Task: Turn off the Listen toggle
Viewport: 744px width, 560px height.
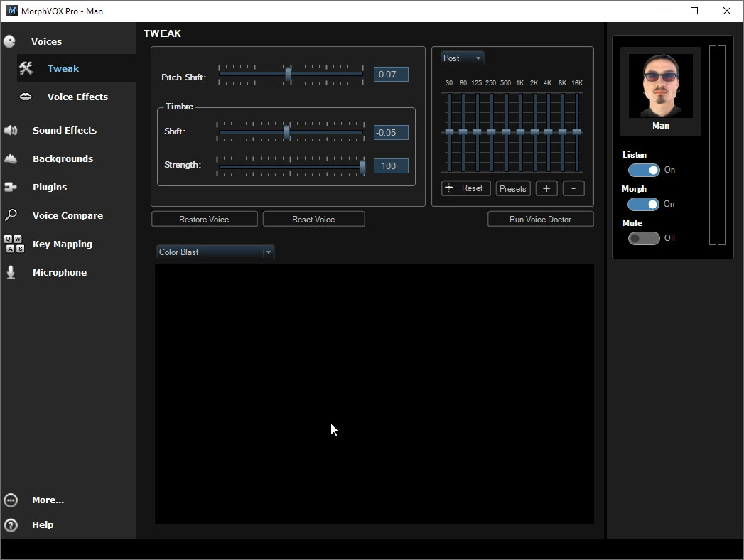Action: tap(644, 170)
